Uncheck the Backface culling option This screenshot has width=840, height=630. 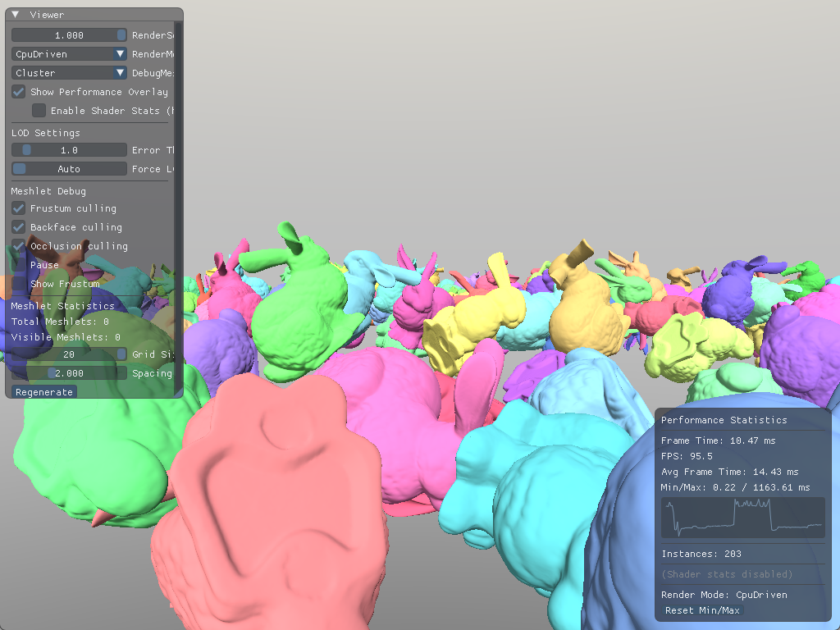18,227
